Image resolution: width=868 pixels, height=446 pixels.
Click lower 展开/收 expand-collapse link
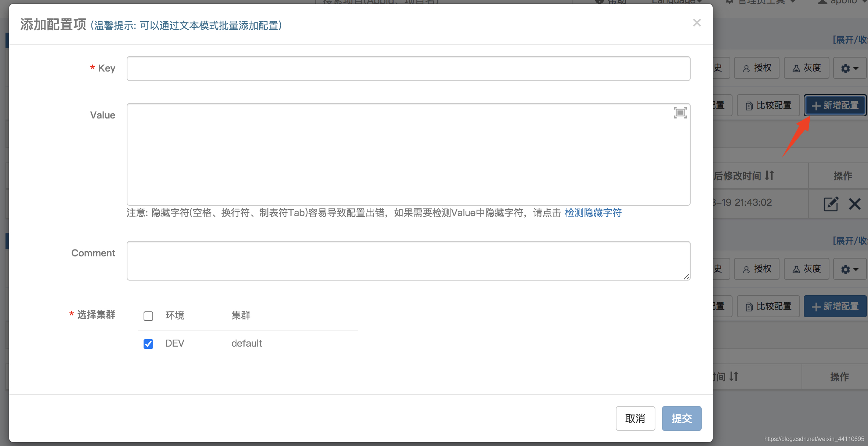(x=850, y=241)
